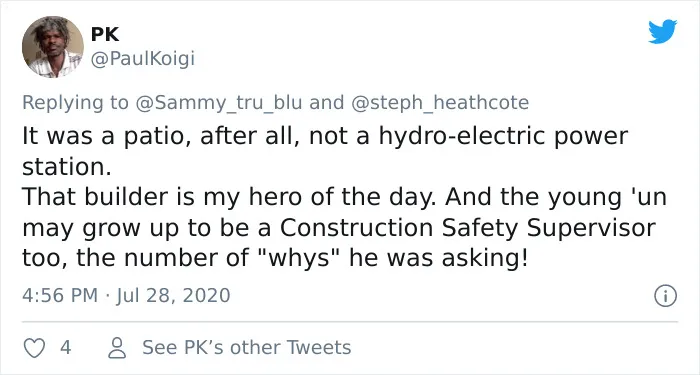Click the phrase "Construction Safety Supervisor"
The height and width of the screenshot is (375, 700).
coord(467,228)
